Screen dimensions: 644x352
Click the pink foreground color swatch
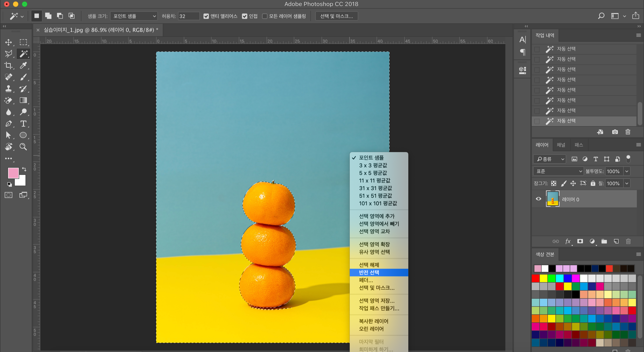click(13, 173)
